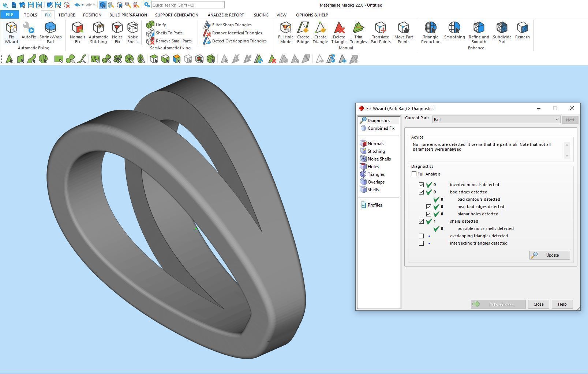Open Triangles wizard page
The width and height of the screenshot is (588, 374).
[372, 174]
